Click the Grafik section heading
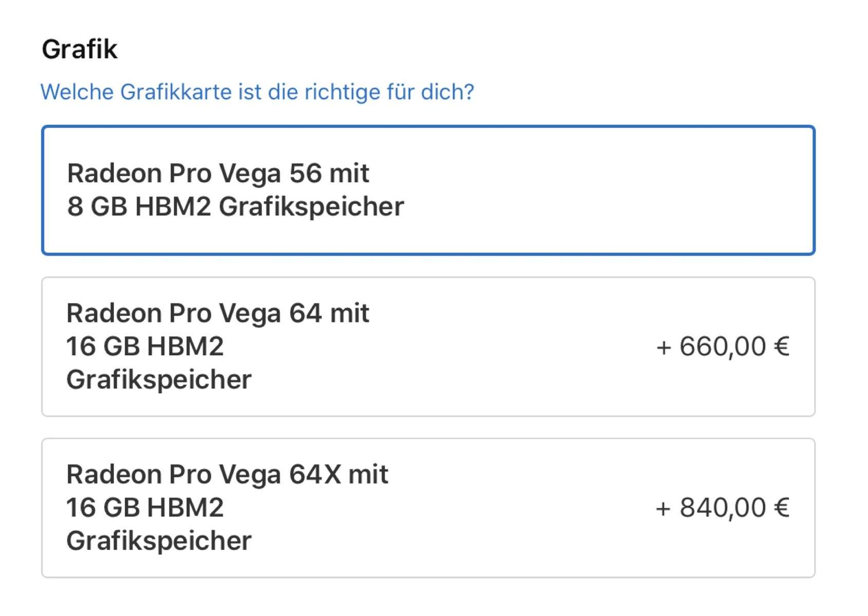868x616 pixels. [80, 49]
